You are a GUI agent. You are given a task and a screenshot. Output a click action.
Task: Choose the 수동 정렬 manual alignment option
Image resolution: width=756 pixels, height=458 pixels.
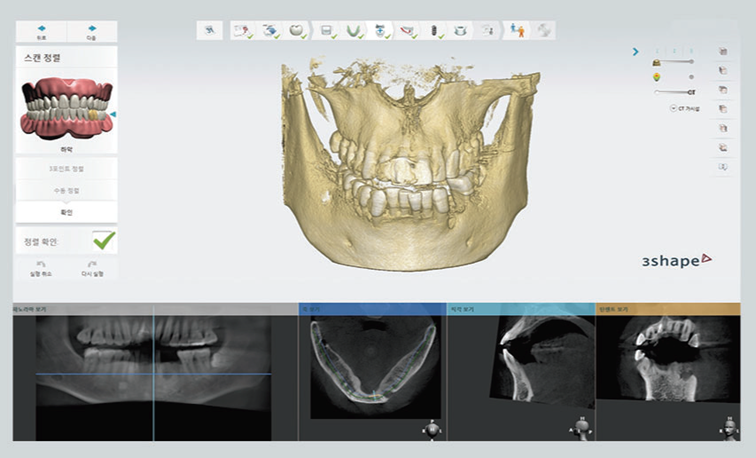tap(67, 191)
